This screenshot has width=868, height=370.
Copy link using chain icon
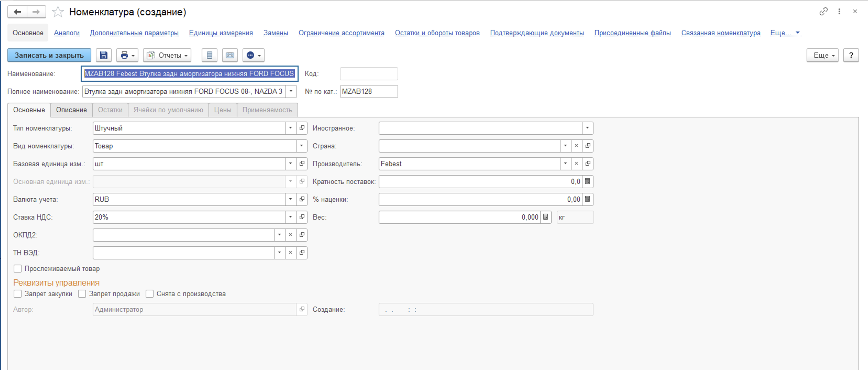(x=823, y=12)
